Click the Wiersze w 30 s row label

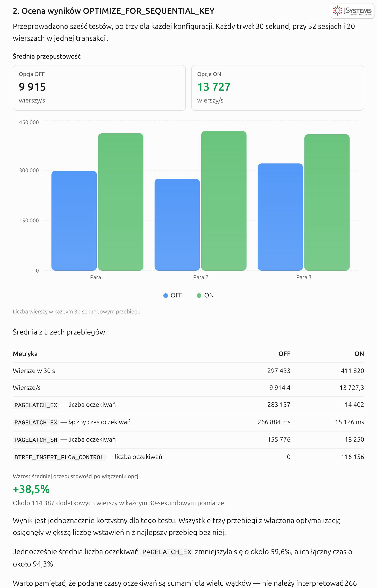click(34, 371)
